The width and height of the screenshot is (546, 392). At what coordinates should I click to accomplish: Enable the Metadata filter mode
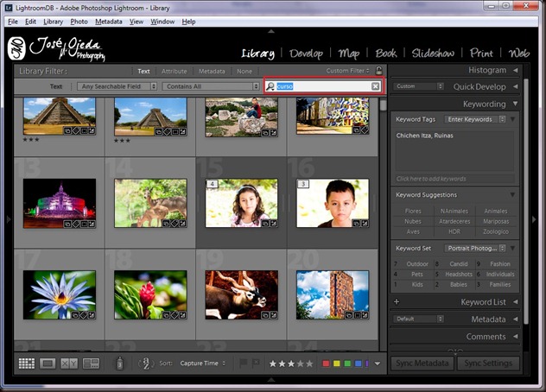click(x=212, y=71)
